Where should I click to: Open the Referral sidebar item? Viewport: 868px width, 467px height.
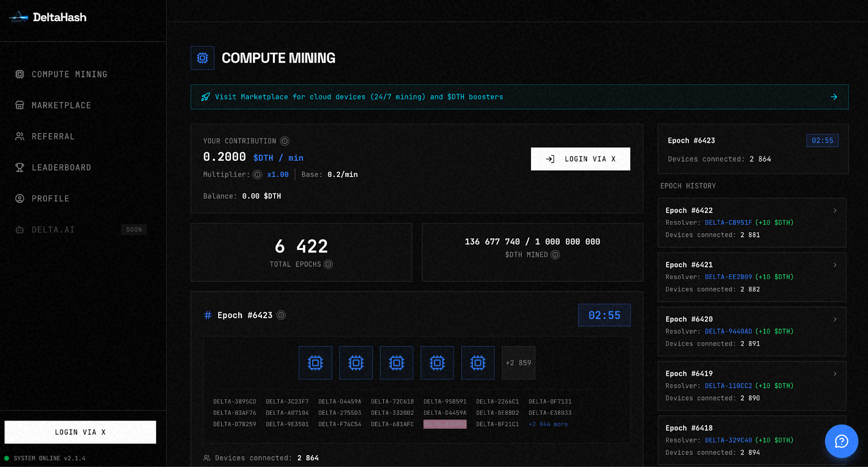pyautogui.click(x=53, y=137)
